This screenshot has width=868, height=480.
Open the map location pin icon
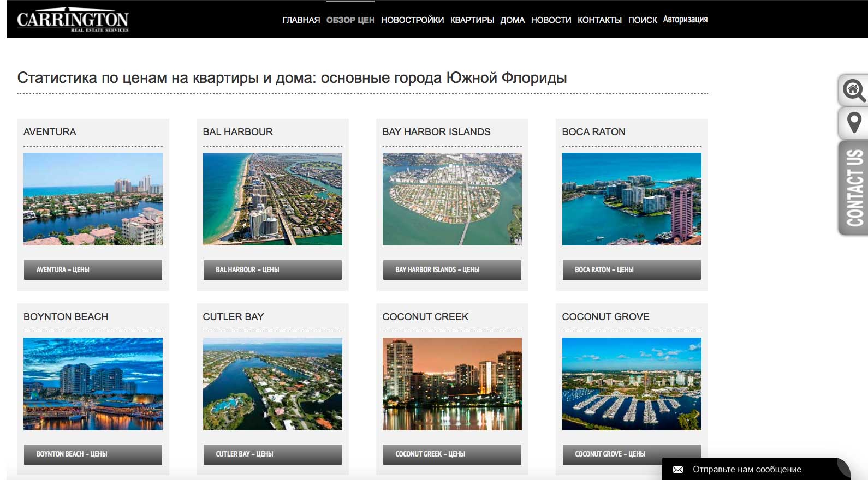[x=853, y=123]
